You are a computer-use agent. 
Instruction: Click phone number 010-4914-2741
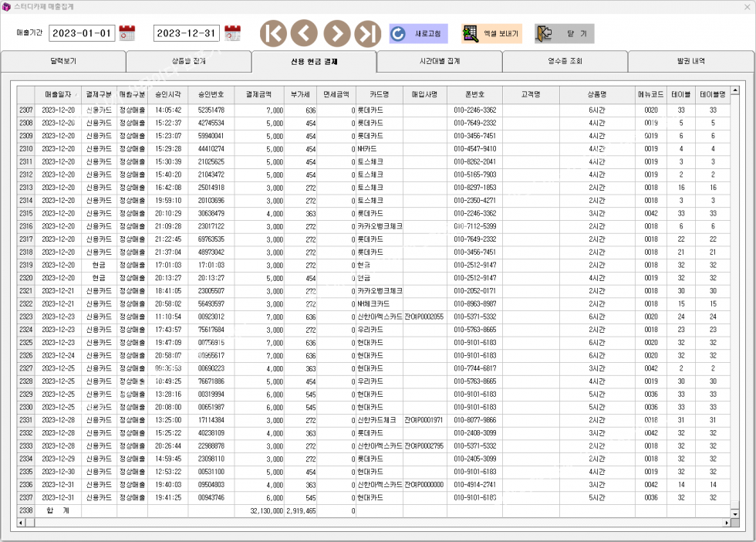475,485
